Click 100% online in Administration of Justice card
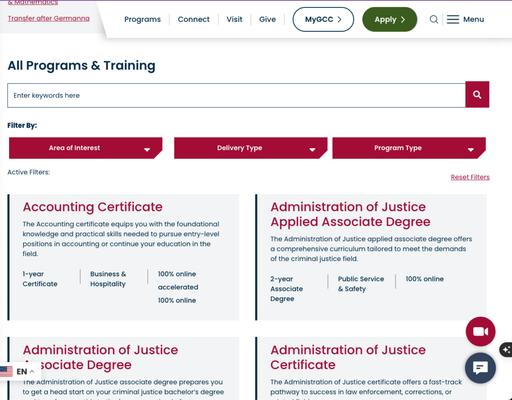Viewport: 512px width, 400px height. 425,279
